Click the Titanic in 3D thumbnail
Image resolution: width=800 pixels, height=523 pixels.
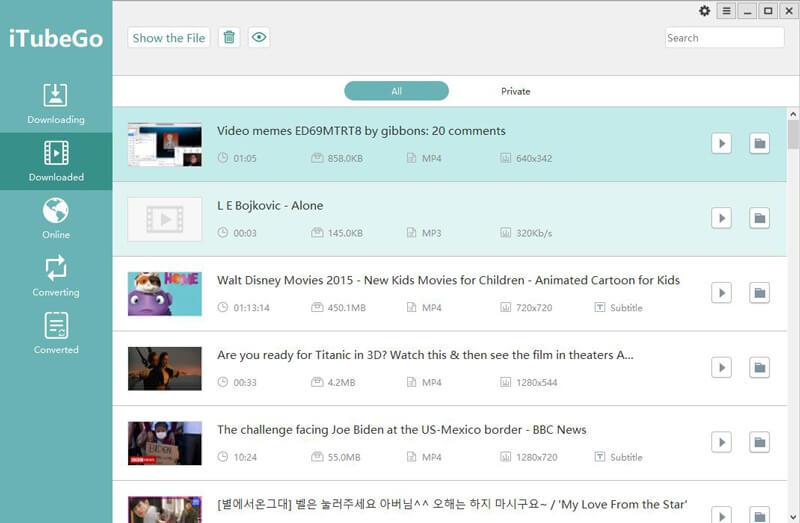pos(164,368)
